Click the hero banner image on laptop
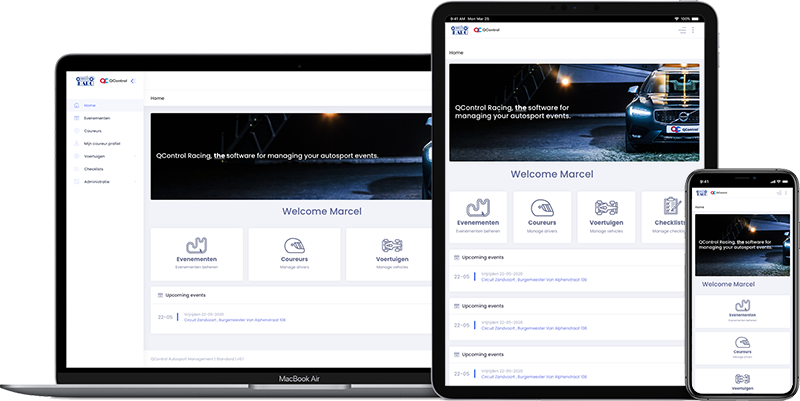The width and height of the screenshot is (800, 401). [x=291, y=156]
